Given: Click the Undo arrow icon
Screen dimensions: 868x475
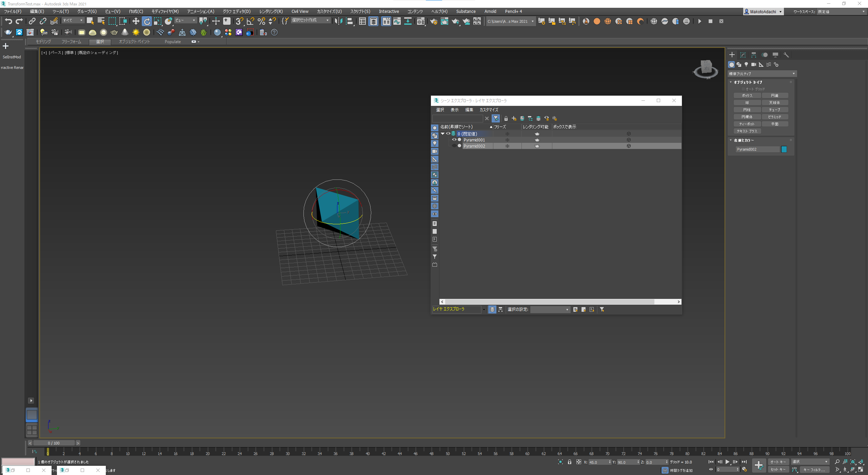Looking at the screenshot, I should point(8,21).
